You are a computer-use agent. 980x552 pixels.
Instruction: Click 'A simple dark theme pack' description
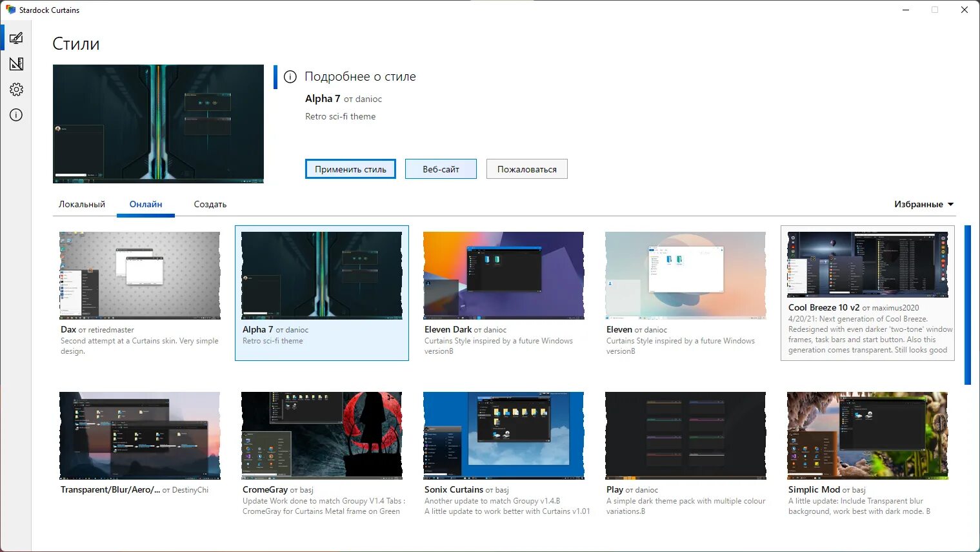pos(686,506)
